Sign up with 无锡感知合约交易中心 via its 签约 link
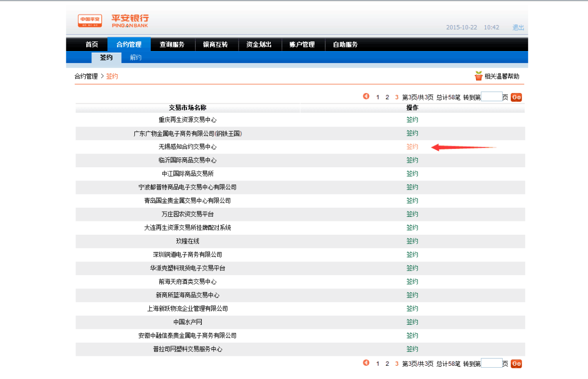The width and height of the screenshot is (588, 379). point(412,146)
